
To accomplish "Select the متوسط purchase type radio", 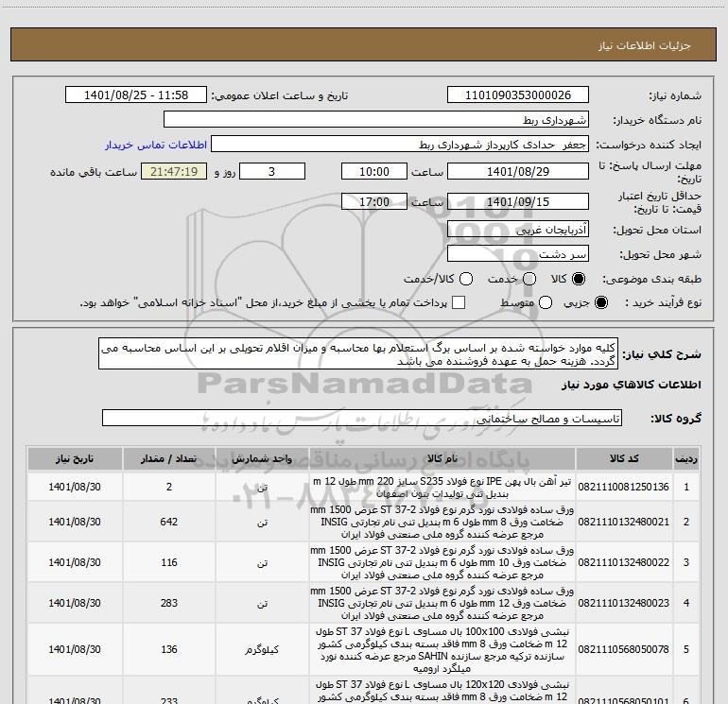I will tap(546, 302).
